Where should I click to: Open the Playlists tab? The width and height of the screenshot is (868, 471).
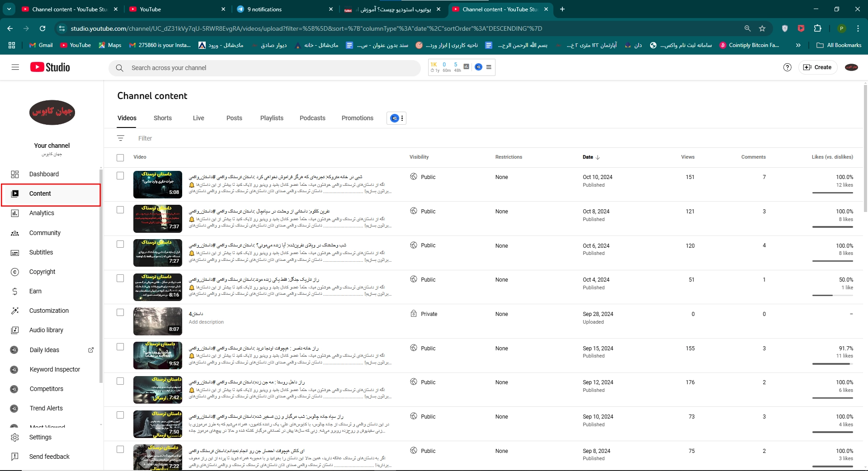pyautogui.click(x=272, y=118)
